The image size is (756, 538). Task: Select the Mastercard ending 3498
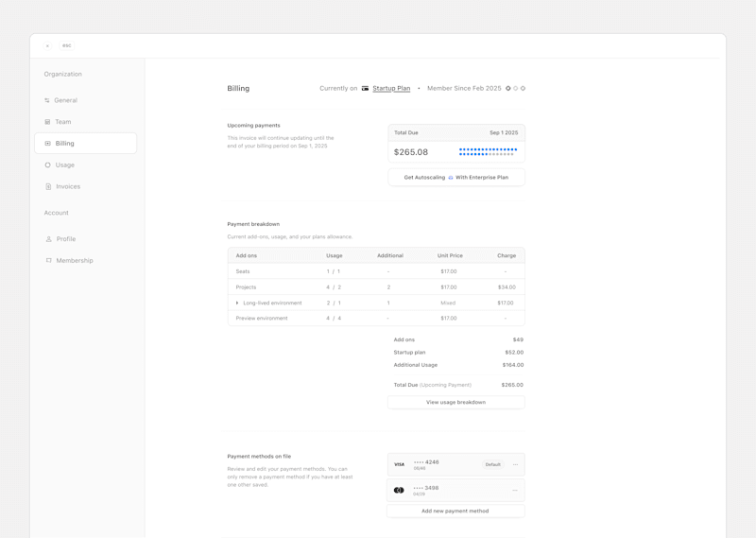[455, 490]
